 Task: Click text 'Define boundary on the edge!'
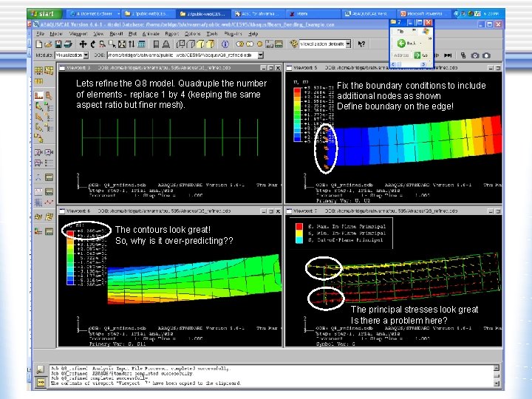pos(395,106)
